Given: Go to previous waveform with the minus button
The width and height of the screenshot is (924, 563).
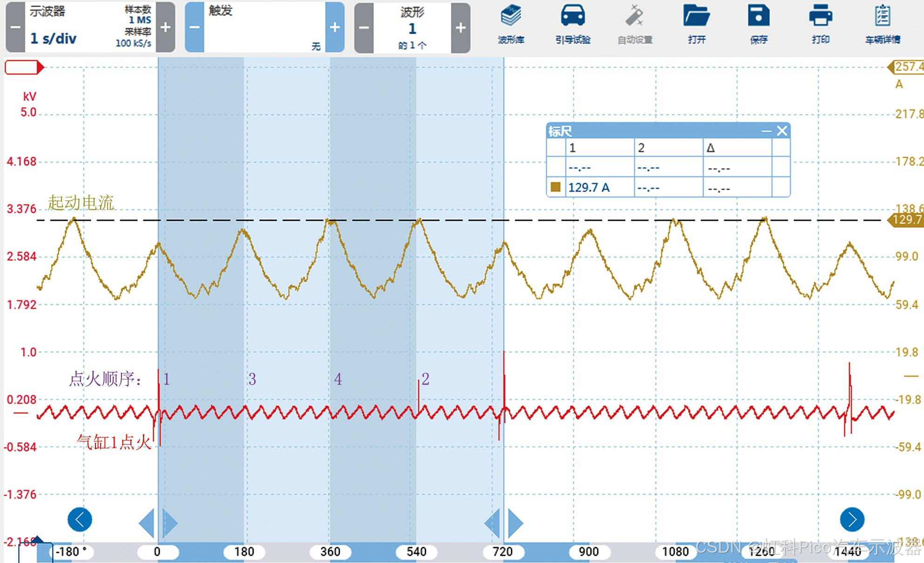Looking at the screenshot, I should (364, 27).
